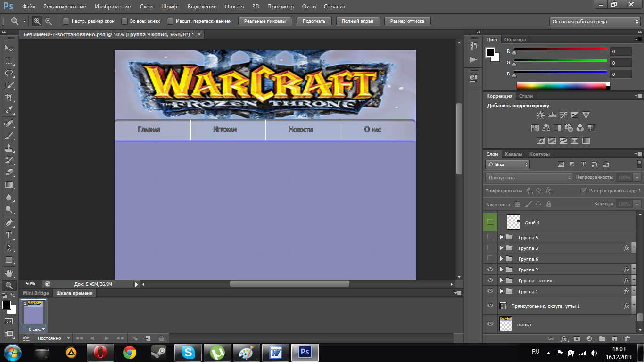The height and width of the screenshot is (362, 644).
Task: Select the Pen tool
Action: pyautogui.click(x=9, y=223)
